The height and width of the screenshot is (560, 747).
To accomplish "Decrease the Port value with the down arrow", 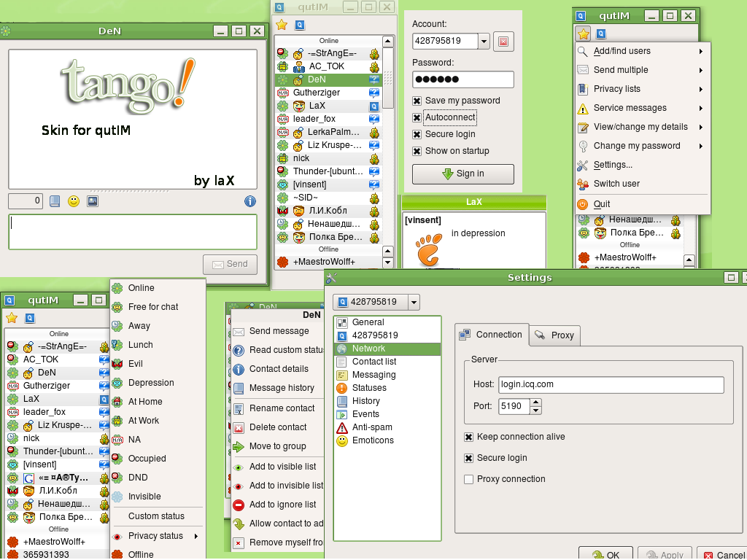I will point(536,411).
